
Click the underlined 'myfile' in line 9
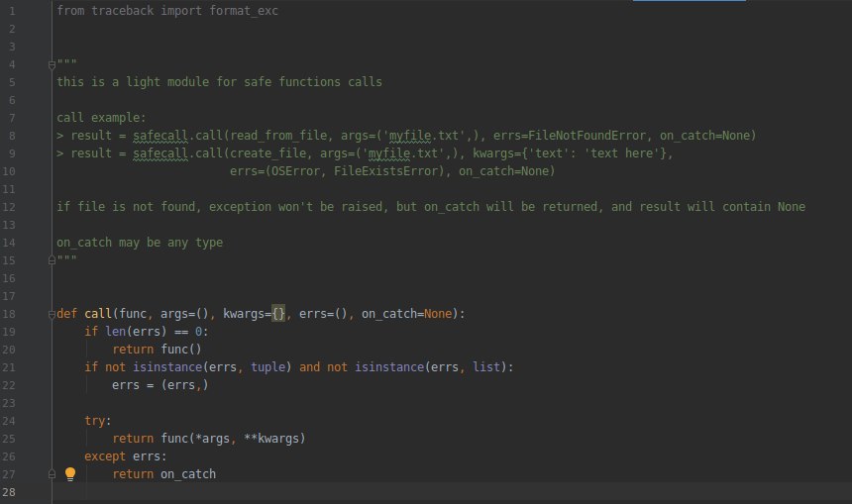click(389, 153)
